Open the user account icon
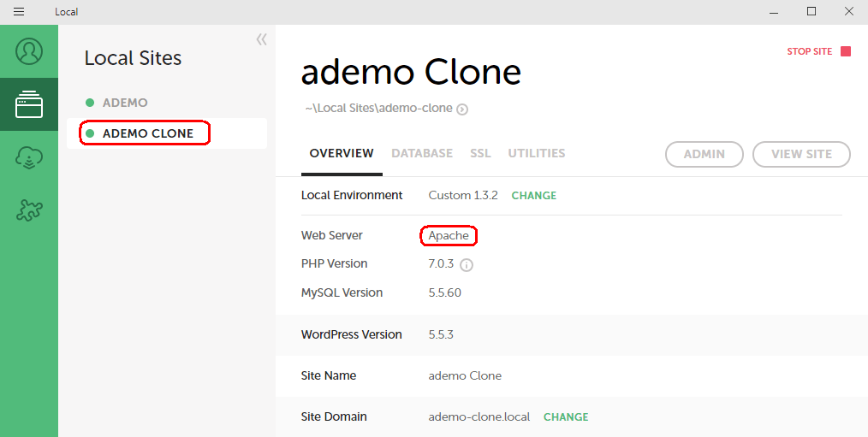The height and width of the screenshot is (437, 868). pyautogui.click(x=29, y=51)
